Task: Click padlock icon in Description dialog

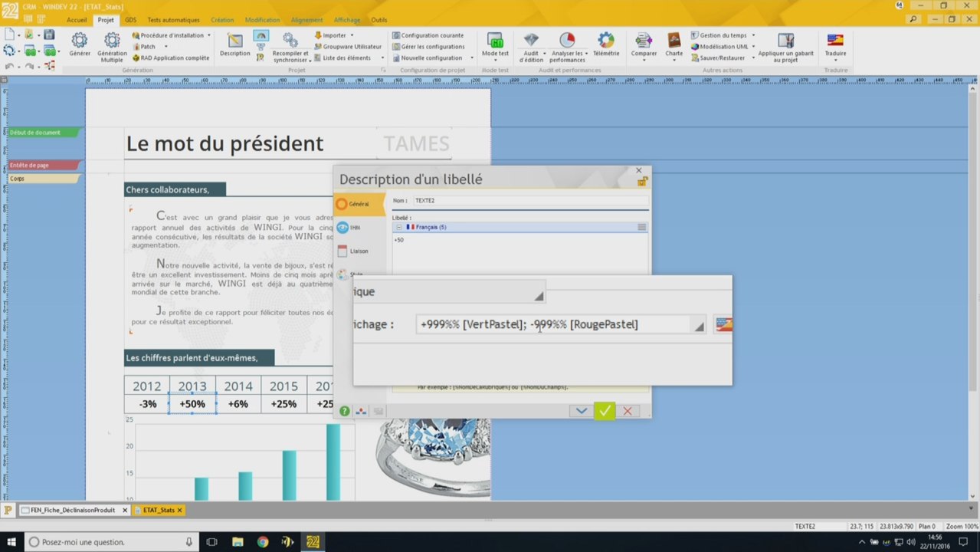Action: pyautogui.click(x=642, y=182)
